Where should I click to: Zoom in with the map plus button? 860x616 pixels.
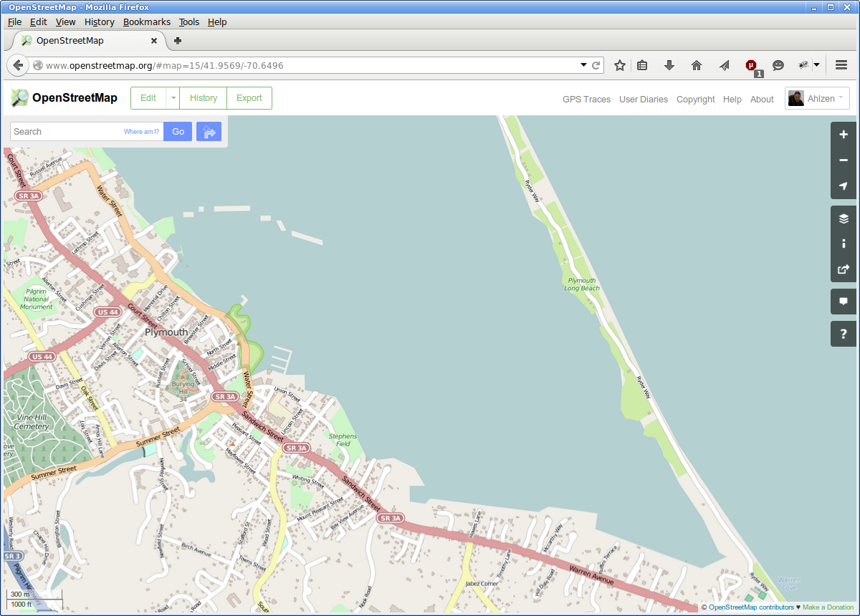[x=844, y=135]
